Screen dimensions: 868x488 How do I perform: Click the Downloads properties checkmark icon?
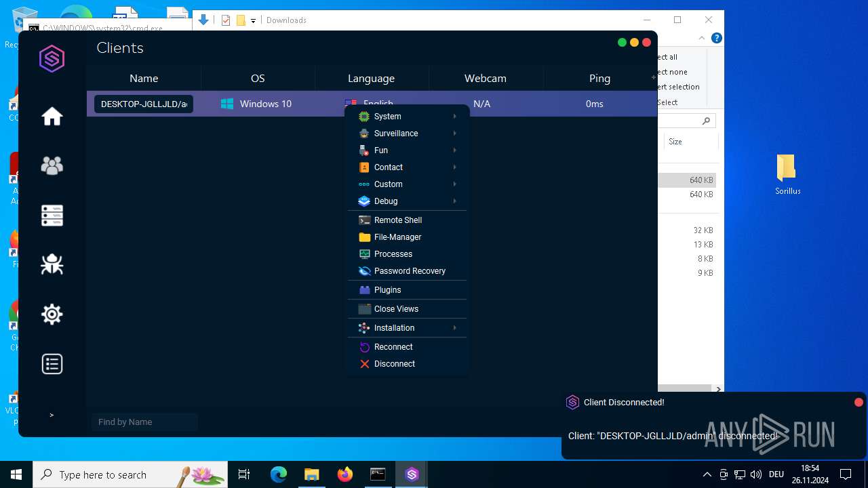(x=226, y=20)
